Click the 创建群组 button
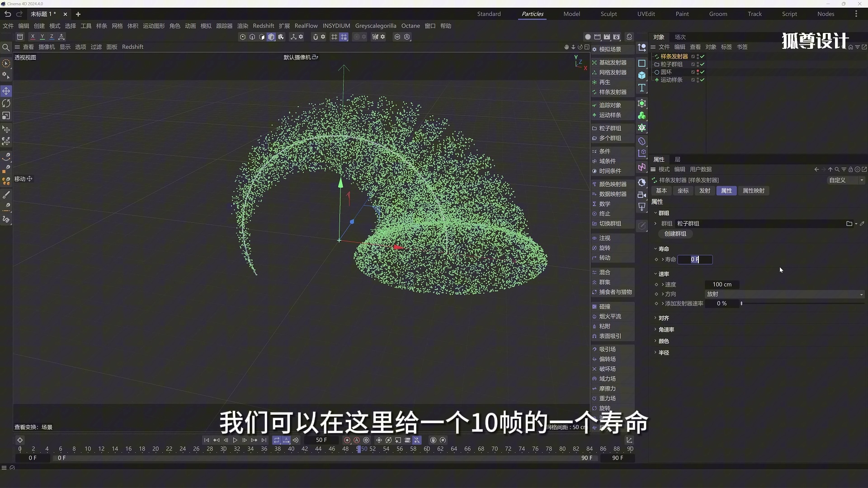This screenshot has width=868, height=488. point(675,234)
